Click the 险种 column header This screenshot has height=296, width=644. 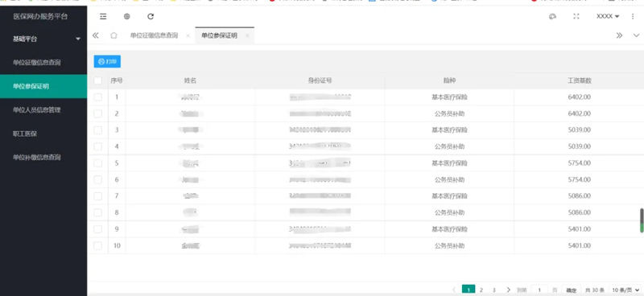450,81
